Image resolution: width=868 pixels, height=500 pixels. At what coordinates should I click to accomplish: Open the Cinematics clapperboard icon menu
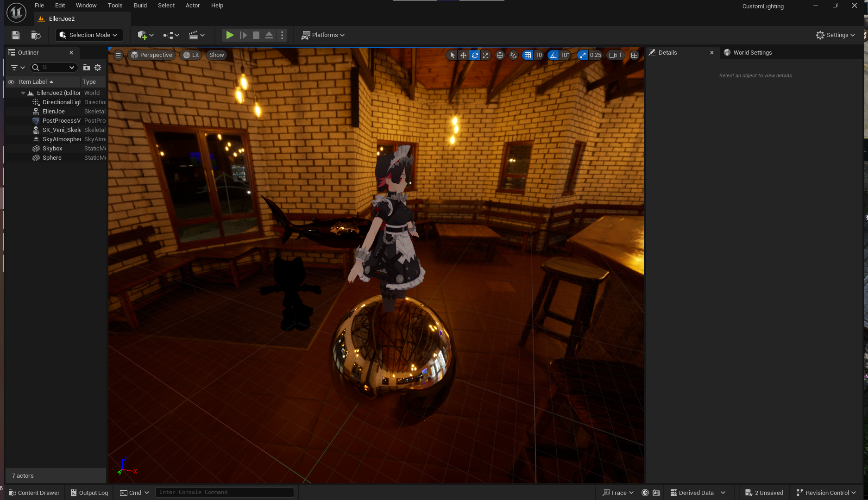coord(197,35)
